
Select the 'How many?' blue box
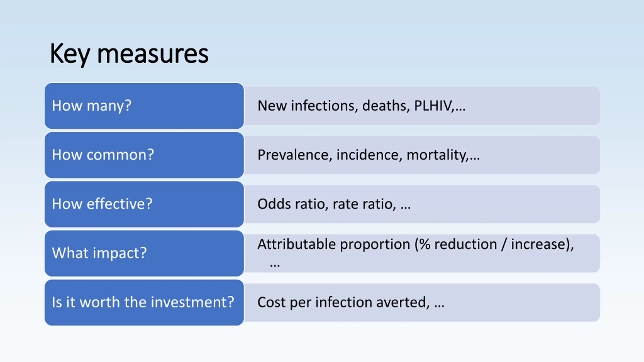[x=144, y=106]
